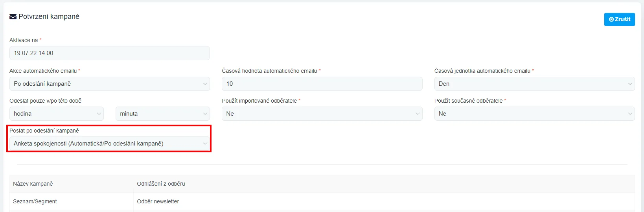Image resolution: width=644 pixels, height=212 pixels.
Task: Click the Odběr newsletter value
Action: (x=158, y=201)
